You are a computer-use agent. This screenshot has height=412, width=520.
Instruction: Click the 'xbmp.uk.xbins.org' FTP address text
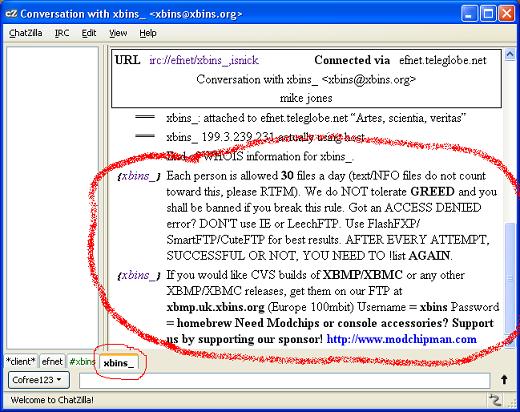coord(215,307)
